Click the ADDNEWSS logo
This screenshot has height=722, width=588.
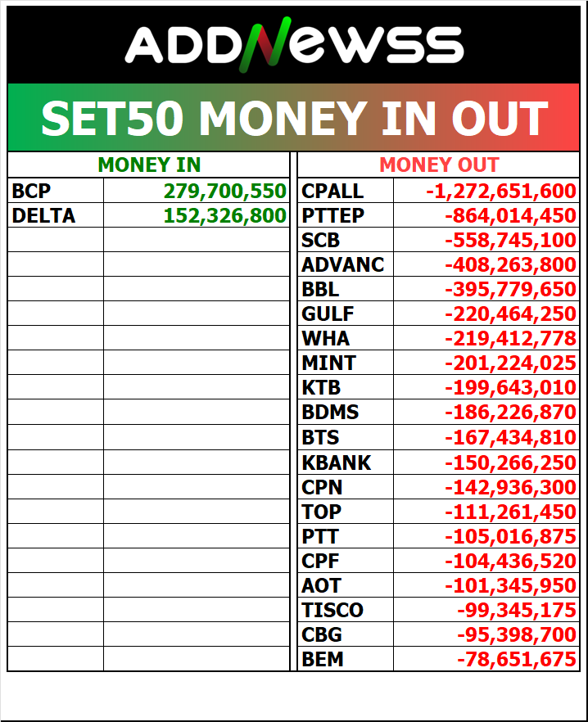[x=293, y=45]
